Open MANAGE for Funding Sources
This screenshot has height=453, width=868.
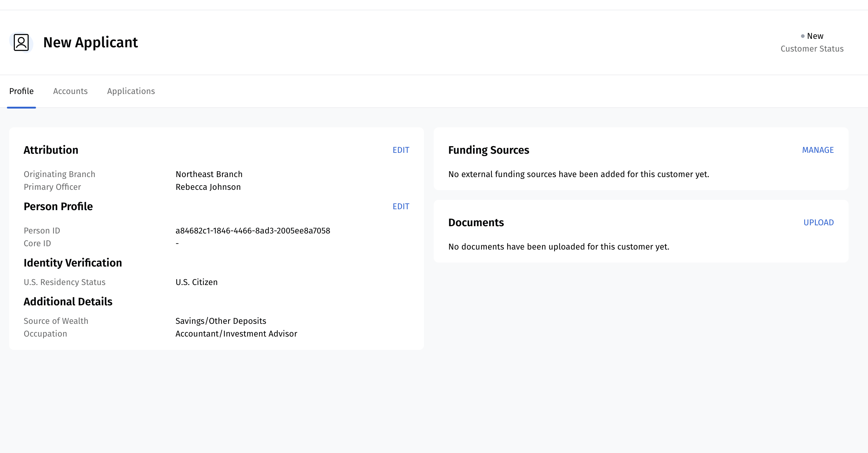coord(818,150)
